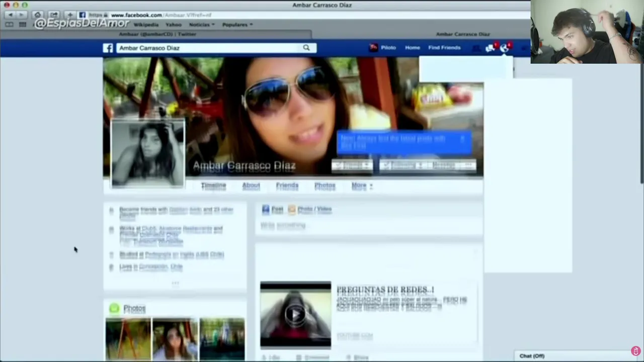This screenshot has width=644, height=362.
Task: Switch to the About tab
Action: tap(251, 186)
